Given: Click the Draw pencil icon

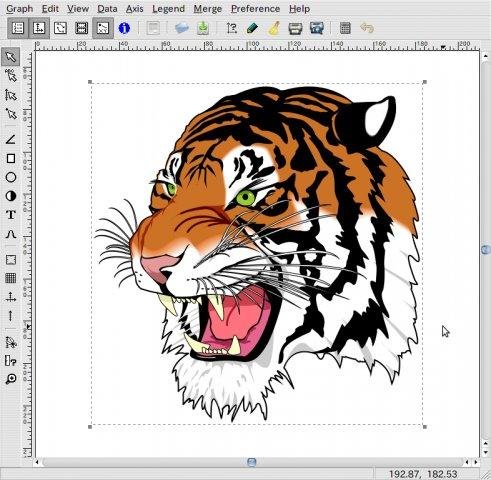Looking at the screenshot, I should click(253, 28).
